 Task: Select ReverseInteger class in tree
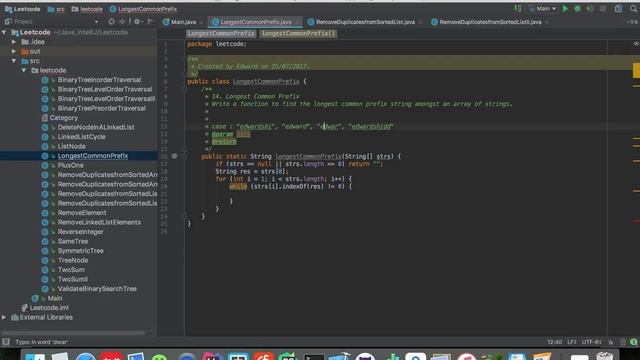(x=80, y=231)
